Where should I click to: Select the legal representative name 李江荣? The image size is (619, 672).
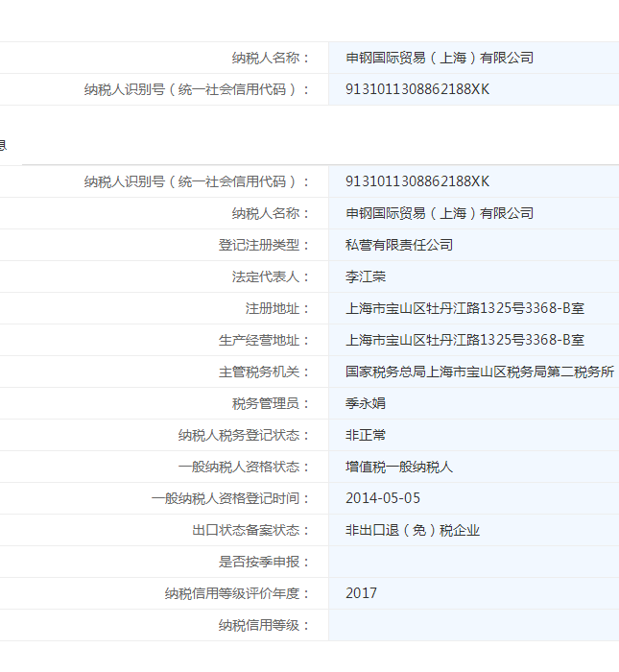pyautogui.click(x=366, y=276)
